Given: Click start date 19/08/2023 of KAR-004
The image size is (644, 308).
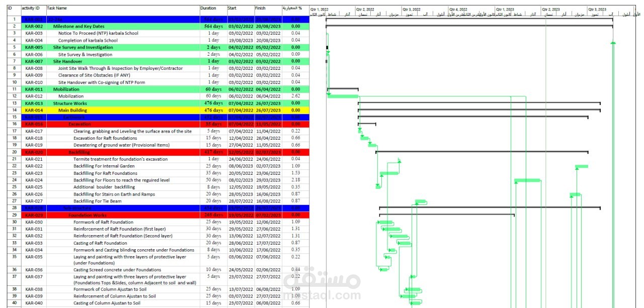Looking at the screenshot, I should click(x=241, y=40).
